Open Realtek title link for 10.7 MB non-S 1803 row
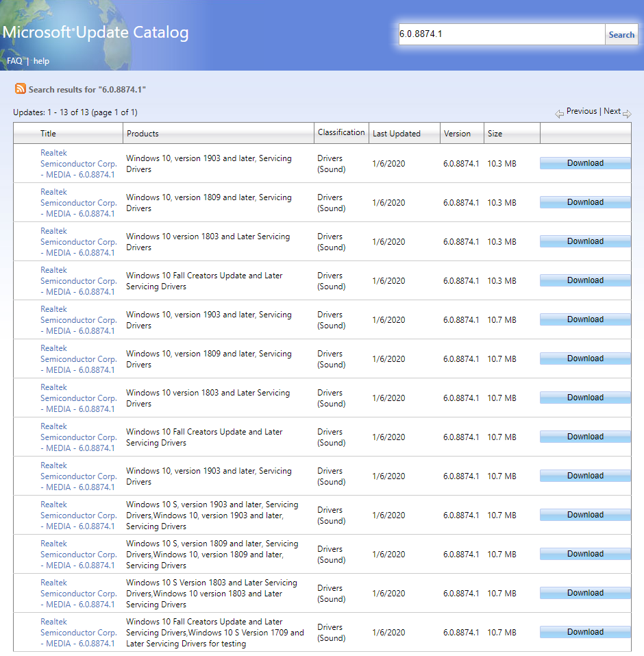The width and height of the screenshot is (644, 656). (78, 398)
